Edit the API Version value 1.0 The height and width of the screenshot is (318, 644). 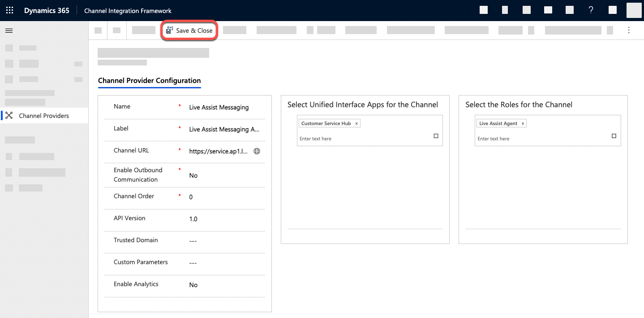pos(193,219)
